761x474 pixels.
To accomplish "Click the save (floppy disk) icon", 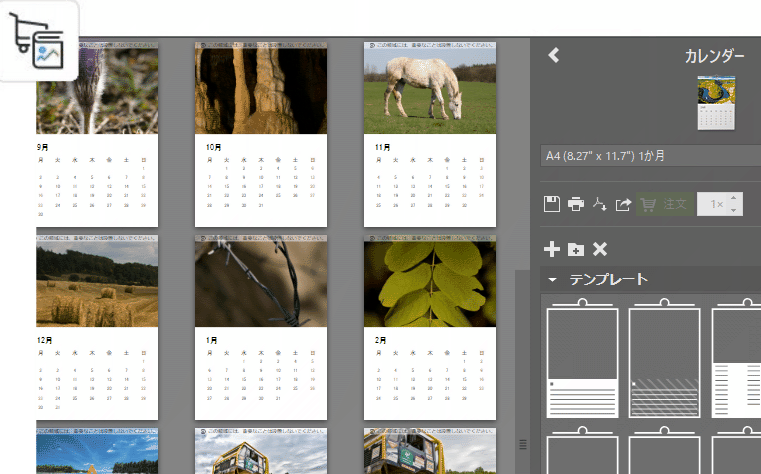I will (x=552, y=204).
